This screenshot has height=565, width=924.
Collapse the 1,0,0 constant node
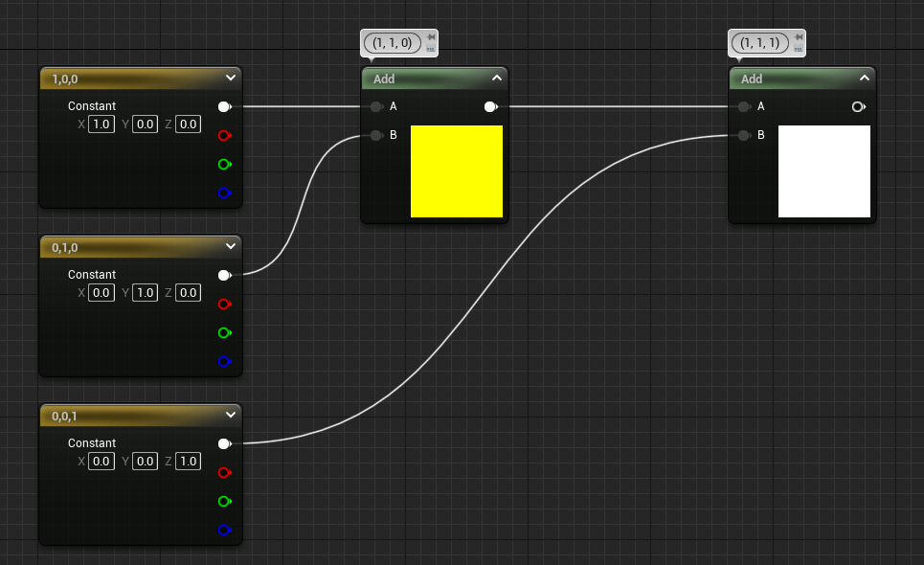pos(230,79)
